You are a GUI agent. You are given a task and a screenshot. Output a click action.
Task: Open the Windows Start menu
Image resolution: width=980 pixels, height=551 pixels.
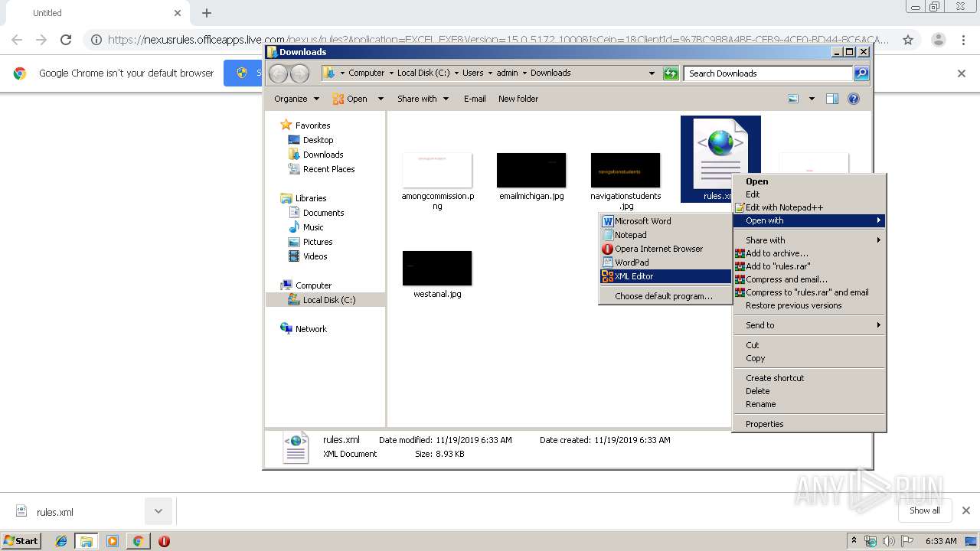[21, 540]
